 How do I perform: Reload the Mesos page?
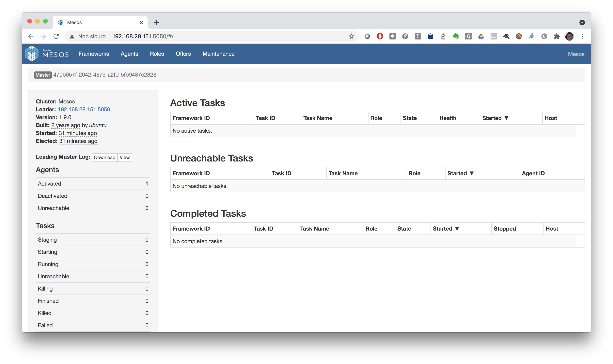[x=56, y=36]
